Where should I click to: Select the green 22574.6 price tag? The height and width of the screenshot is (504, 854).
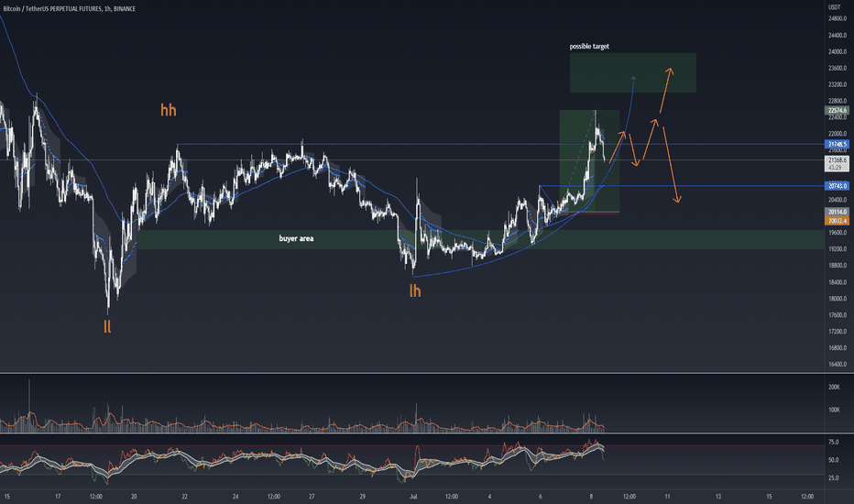coord(838,111)
